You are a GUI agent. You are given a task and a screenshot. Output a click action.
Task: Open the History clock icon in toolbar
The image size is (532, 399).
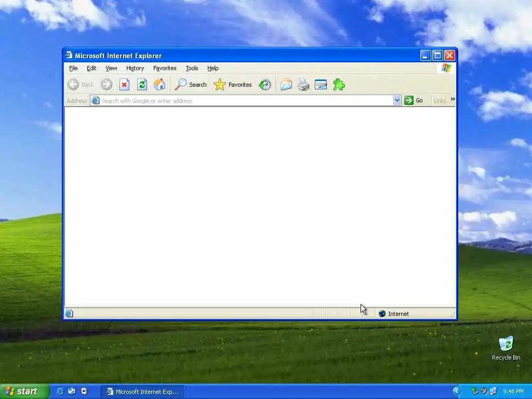[265, 85]
